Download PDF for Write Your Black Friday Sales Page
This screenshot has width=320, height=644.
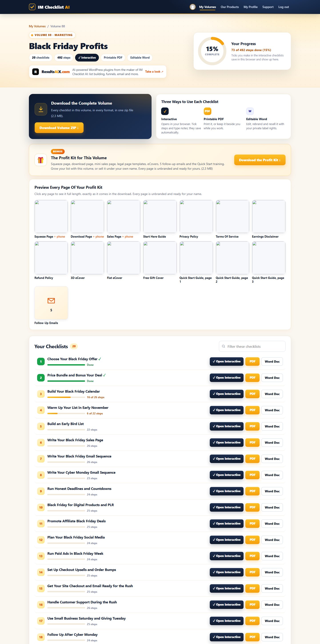pos(252,443)
